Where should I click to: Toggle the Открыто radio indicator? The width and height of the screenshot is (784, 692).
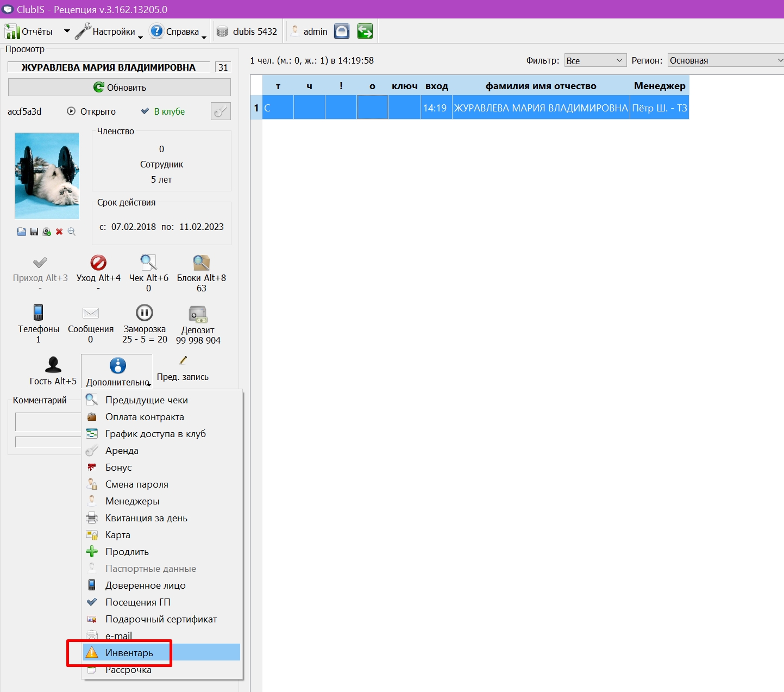point(71,111)
